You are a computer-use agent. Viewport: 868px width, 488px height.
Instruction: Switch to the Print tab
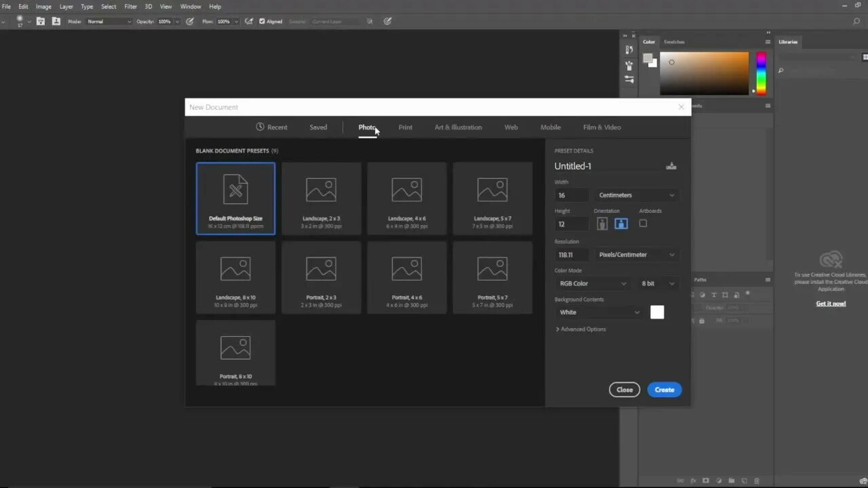406,127
